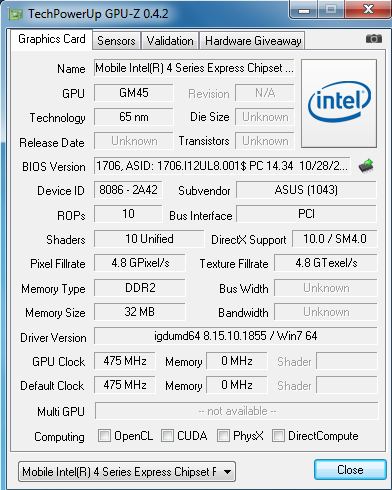The width and height of the screenshot is (392, 490).
Task: Click Memory Size field 32 MB
Action: click(140, 312)
